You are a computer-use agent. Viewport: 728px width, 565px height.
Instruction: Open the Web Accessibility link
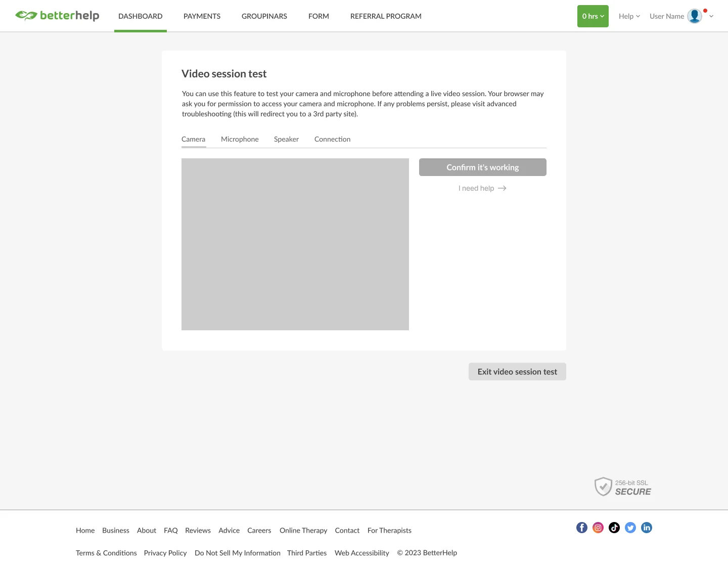coord(362,553)
